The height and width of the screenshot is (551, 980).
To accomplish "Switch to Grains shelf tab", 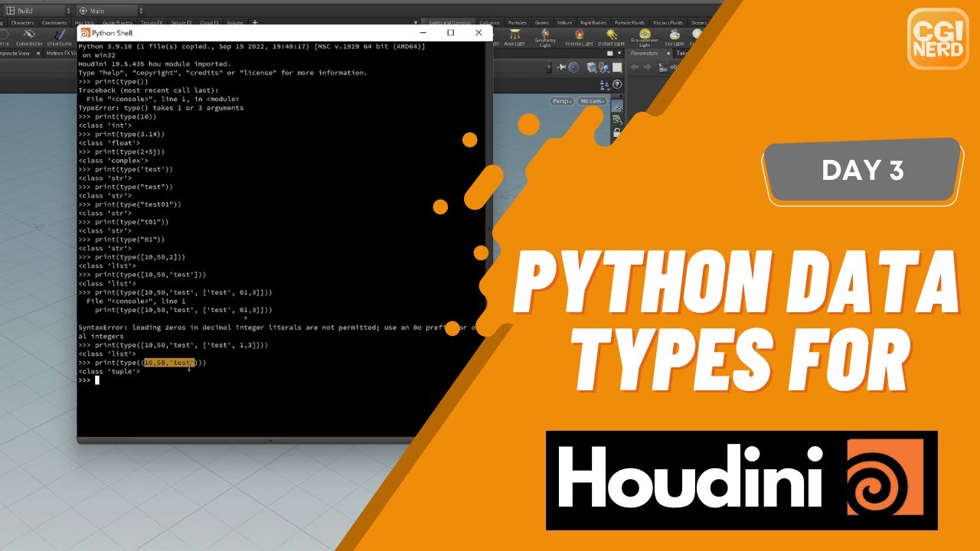I will click(x=542, y=23).
